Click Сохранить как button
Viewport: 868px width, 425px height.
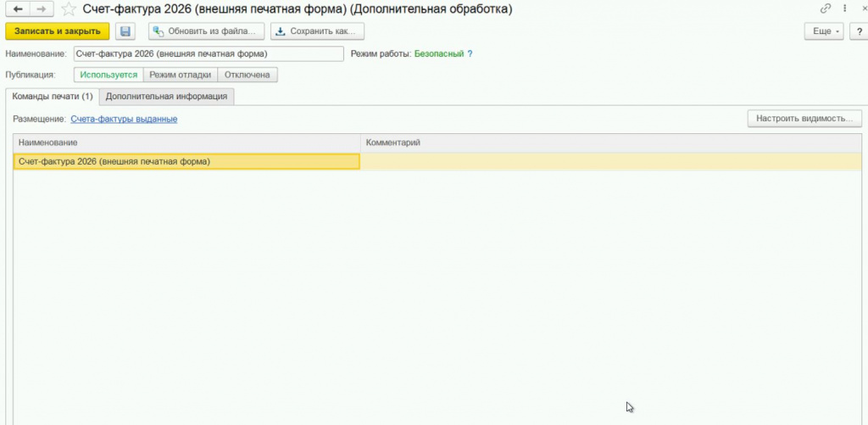click(317, 31)
